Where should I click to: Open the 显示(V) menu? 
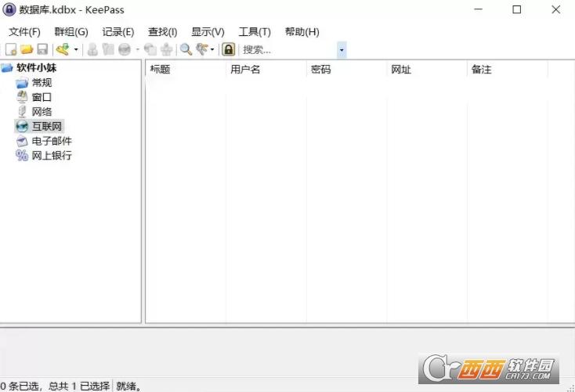pos(208,32)
